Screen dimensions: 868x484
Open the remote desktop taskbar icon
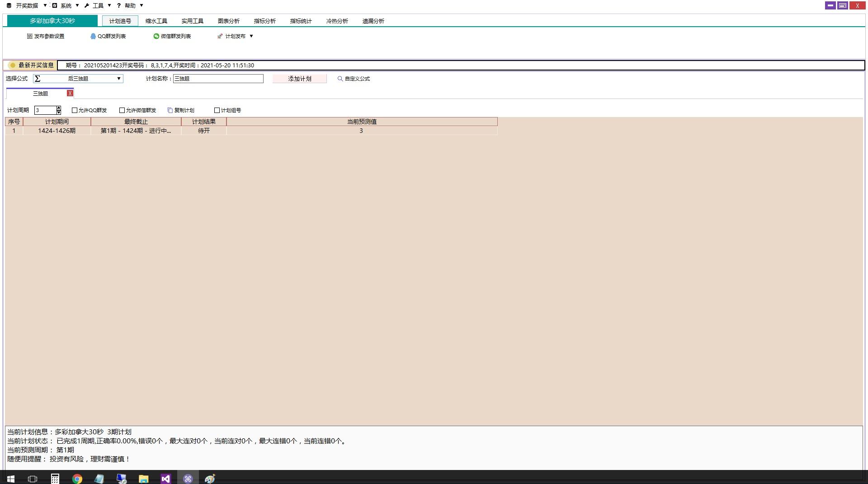tap(121, 479)
